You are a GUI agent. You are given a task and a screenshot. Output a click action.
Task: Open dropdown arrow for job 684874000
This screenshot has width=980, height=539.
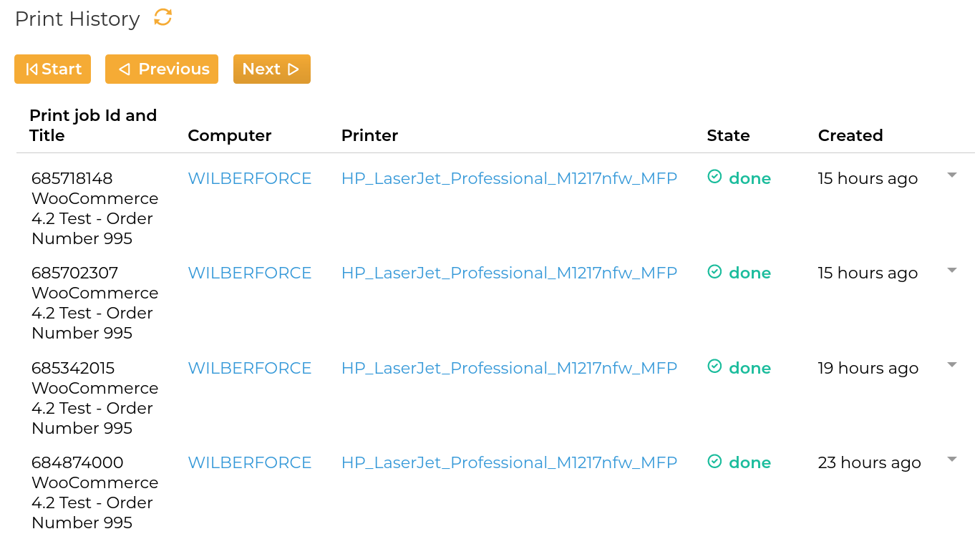tap(951, 460)
